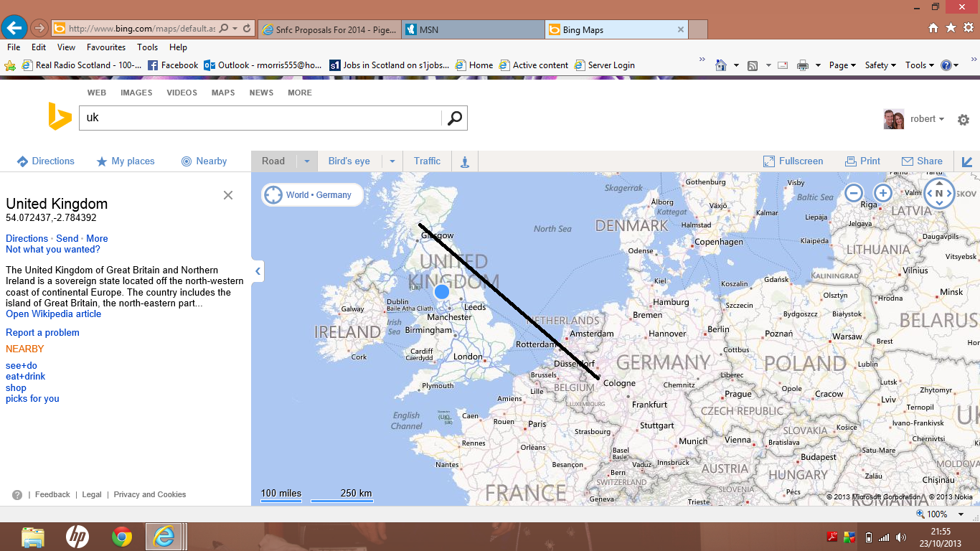Click the magnifier search button beside uk
980x551 pixels.
455,118
